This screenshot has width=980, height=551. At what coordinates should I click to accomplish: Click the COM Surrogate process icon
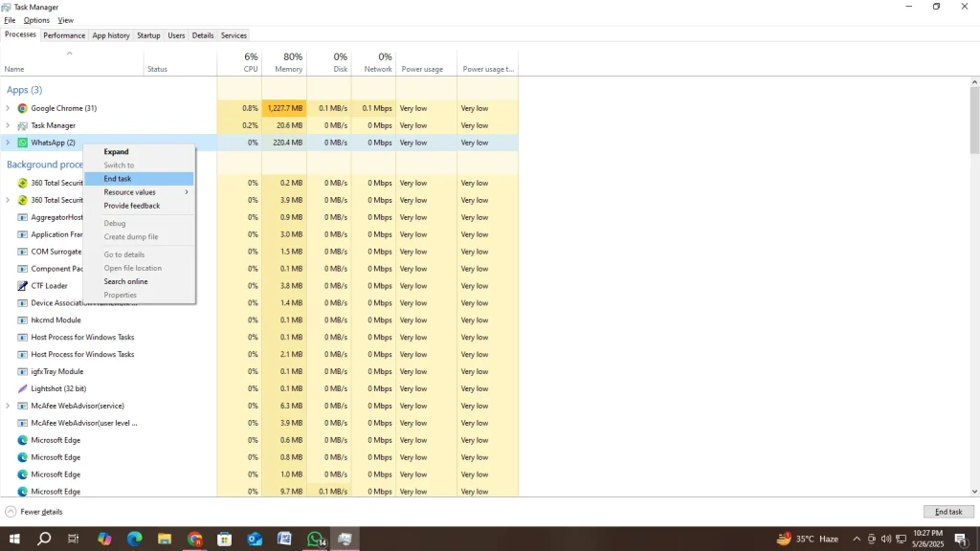(23, 252)
